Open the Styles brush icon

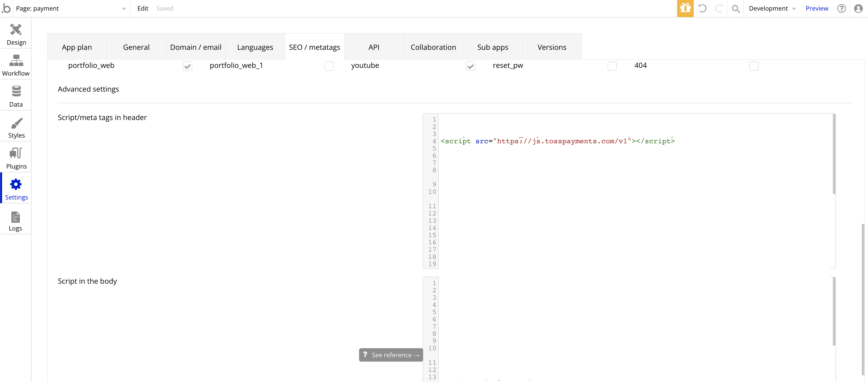(x=16, y=123)
